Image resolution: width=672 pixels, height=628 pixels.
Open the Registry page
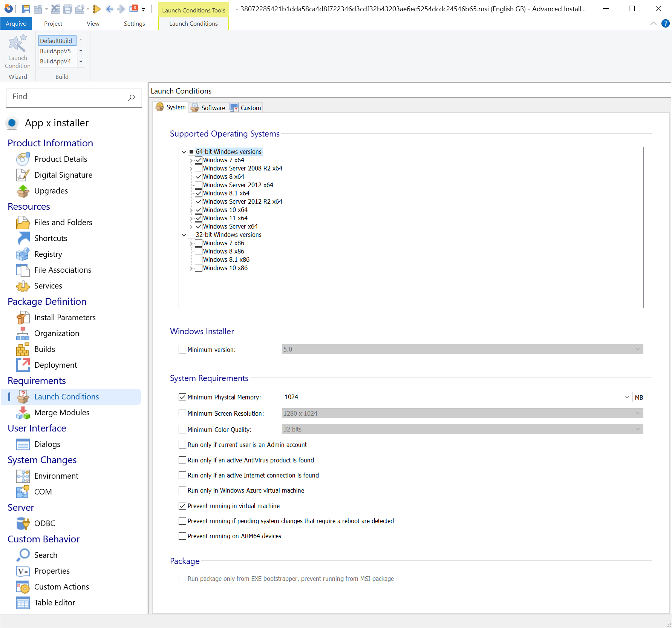point(48,254)
